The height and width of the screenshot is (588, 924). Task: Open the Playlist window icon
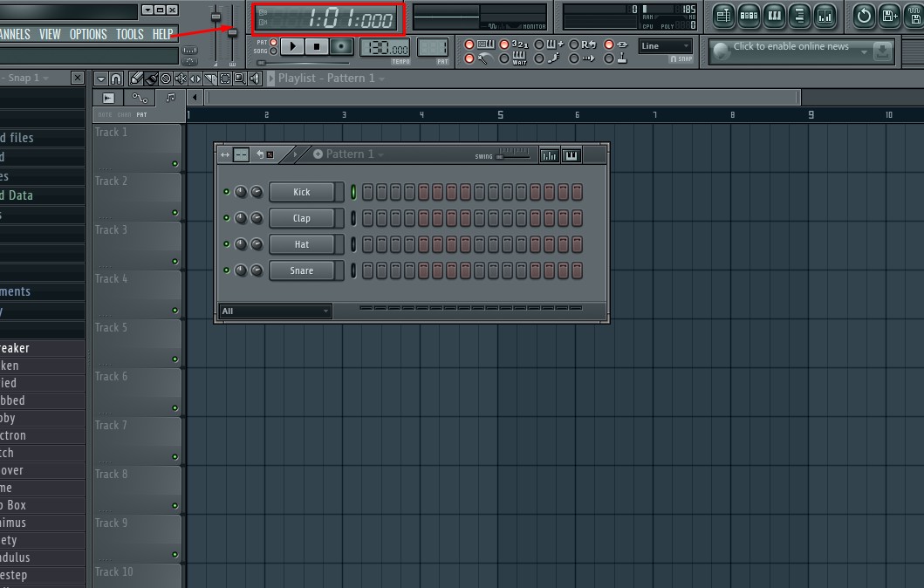point(722,16)
